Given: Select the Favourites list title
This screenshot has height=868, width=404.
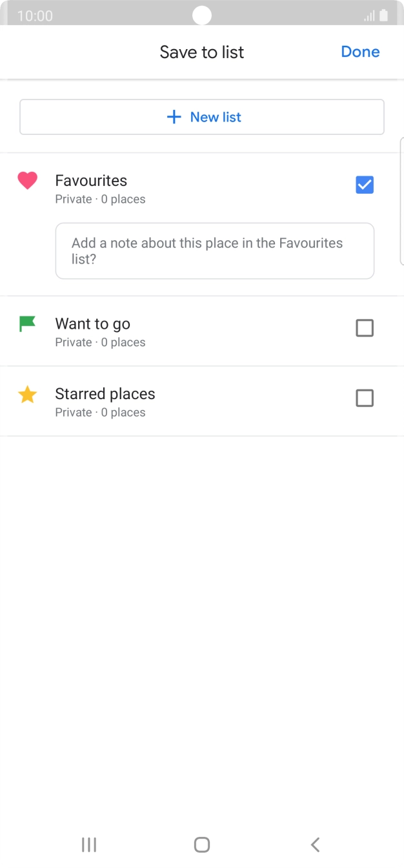Looking at the screenshot, I should pos(91,181).
